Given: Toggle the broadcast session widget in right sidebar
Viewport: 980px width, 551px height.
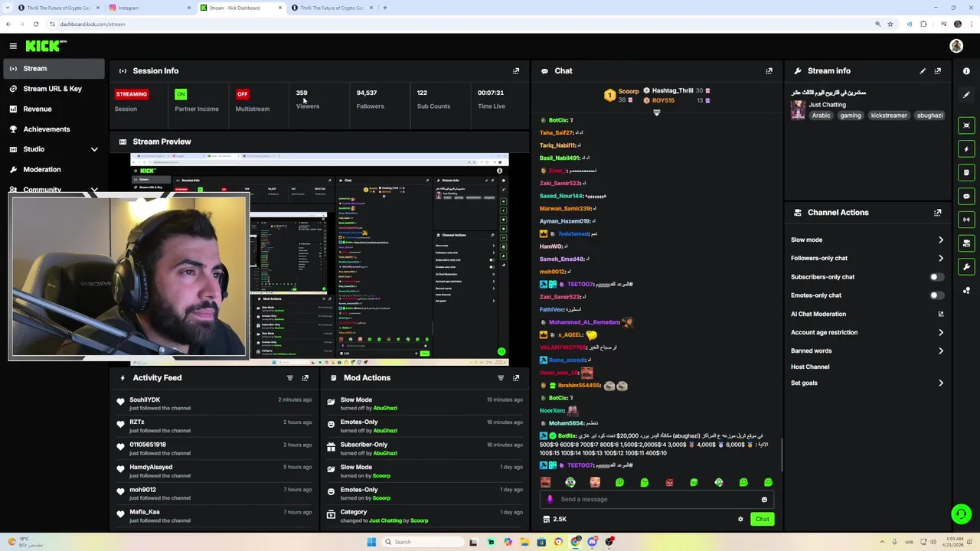Looking at the screenshot, I should click(966, 220).
